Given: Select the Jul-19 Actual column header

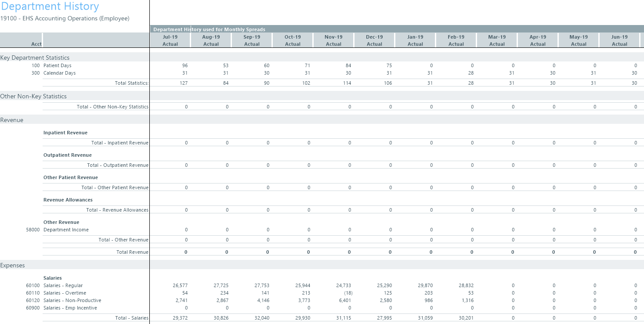Looking at the screenshot, I should pos(170,40).
